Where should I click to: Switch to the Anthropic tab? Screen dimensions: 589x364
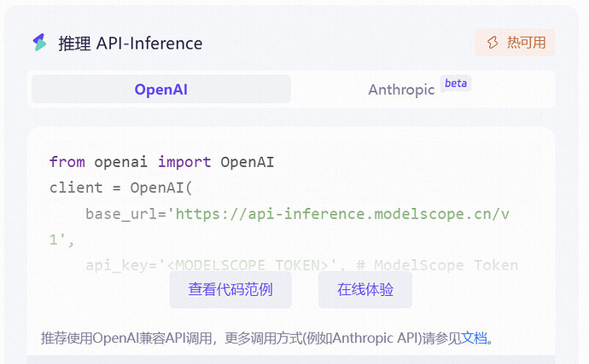click(x=401, y=90)
